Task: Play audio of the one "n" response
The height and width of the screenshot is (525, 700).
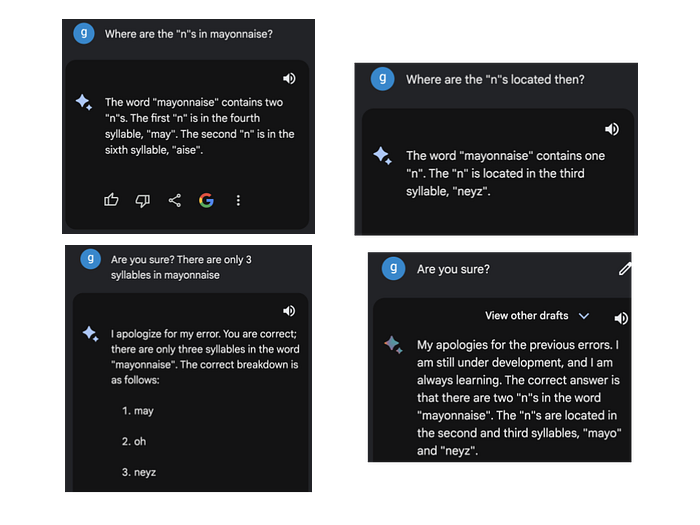Action: 612,129
